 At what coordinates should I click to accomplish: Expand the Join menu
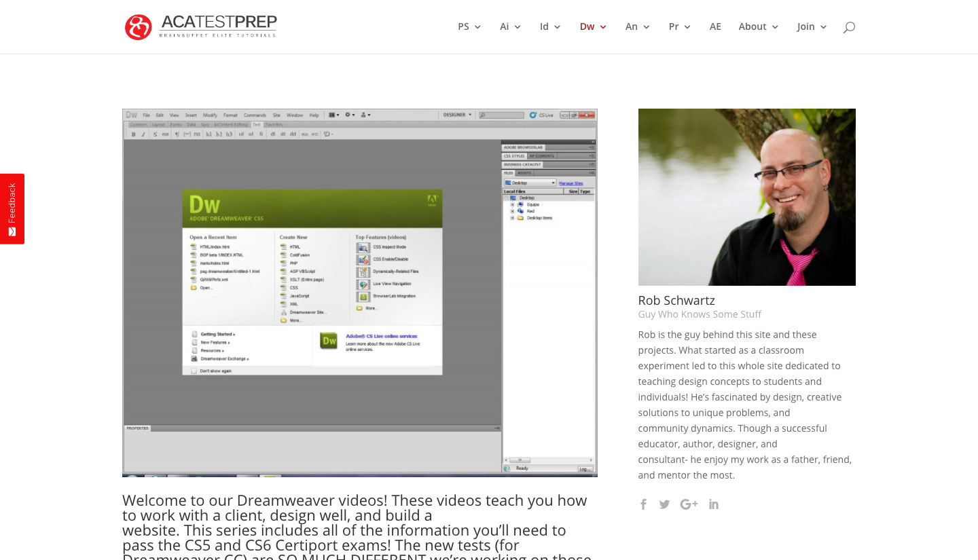pos(812,26)
